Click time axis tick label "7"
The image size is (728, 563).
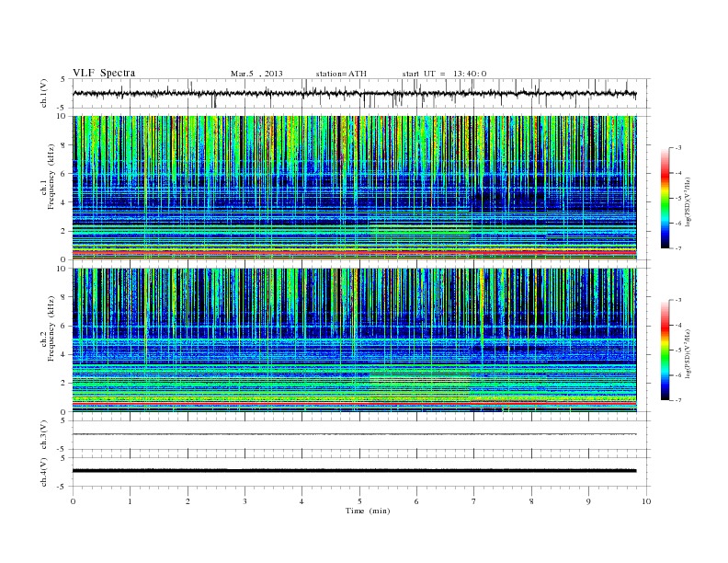point(474,501)
